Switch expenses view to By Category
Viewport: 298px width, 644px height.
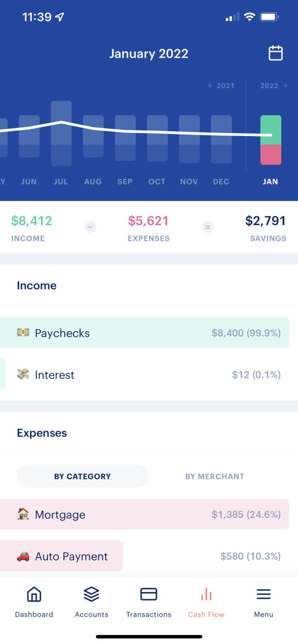point(83,476)
